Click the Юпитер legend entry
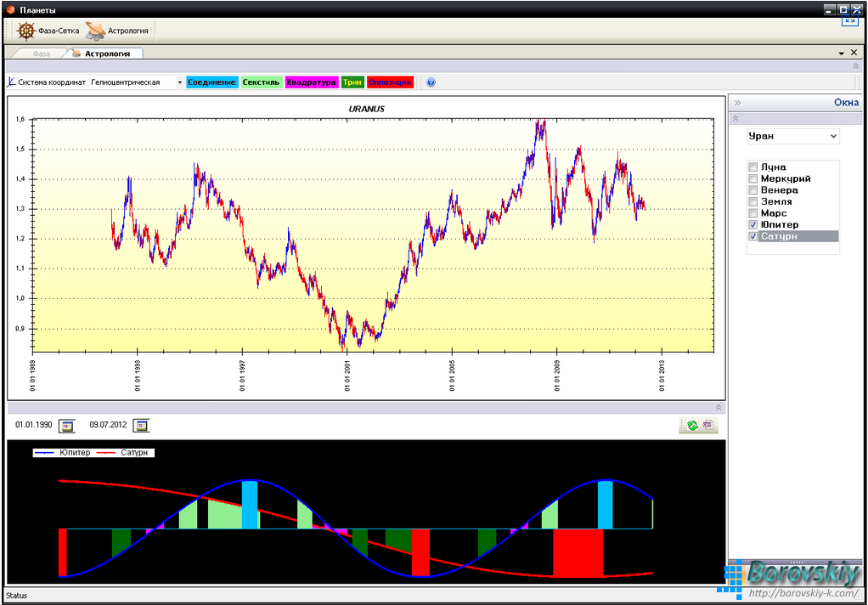Viewport: 868px width, 605px height. (63, 453)
